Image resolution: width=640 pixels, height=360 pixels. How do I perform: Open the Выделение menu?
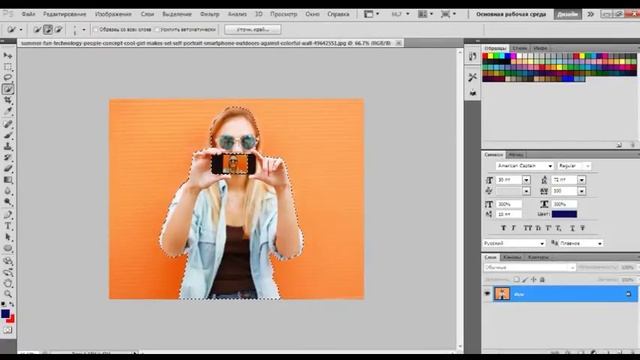[177, 14]
